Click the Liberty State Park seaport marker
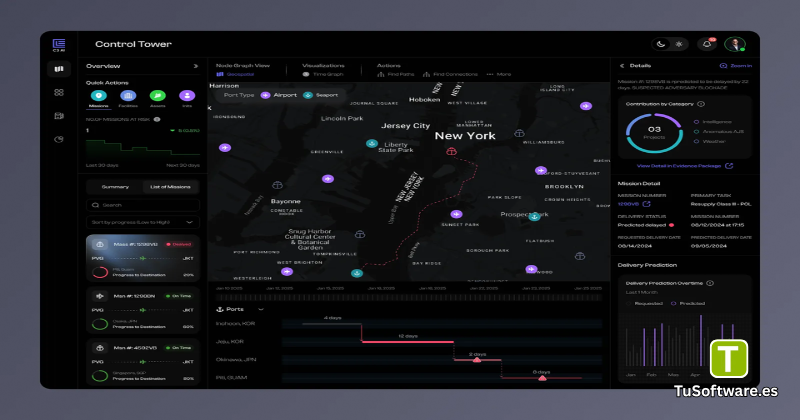Image resolution: width=800 pixels, height=420 pixels. [x=372, y=143]
